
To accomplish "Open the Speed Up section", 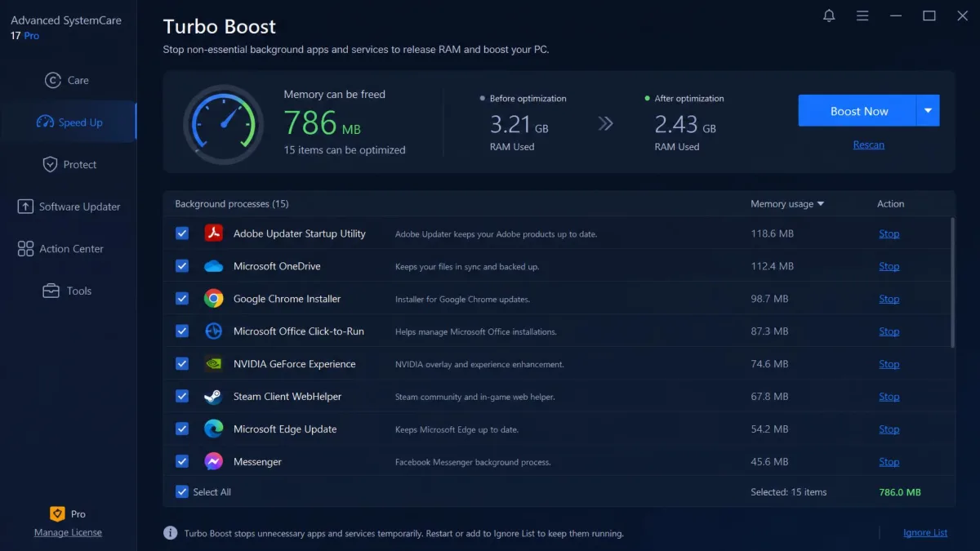I will click(x=68, y=122).
